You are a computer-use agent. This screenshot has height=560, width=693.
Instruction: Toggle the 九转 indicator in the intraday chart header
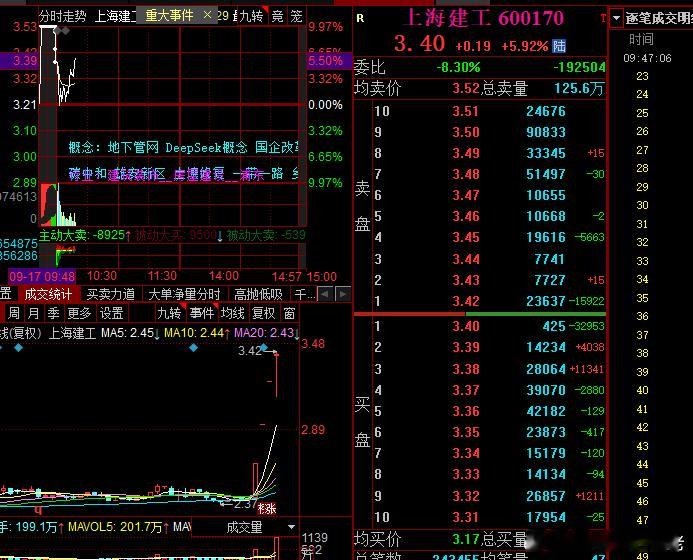[251, 16]
